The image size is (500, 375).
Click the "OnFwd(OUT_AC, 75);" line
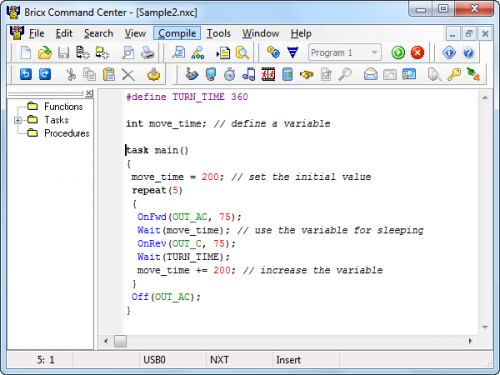point(189,217)
